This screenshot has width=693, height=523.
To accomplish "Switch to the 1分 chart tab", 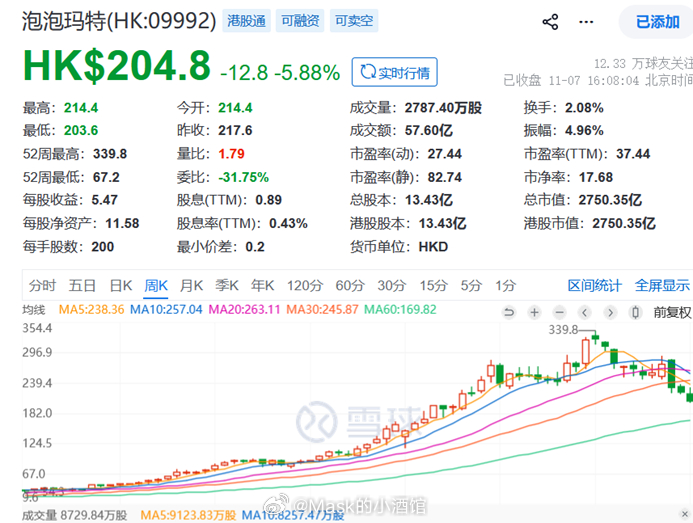I will tap(505, 286).
